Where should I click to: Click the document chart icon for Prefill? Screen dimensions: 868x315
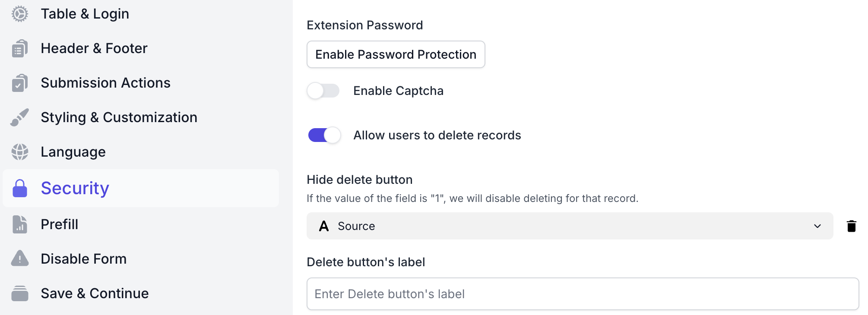pos(19,224)
